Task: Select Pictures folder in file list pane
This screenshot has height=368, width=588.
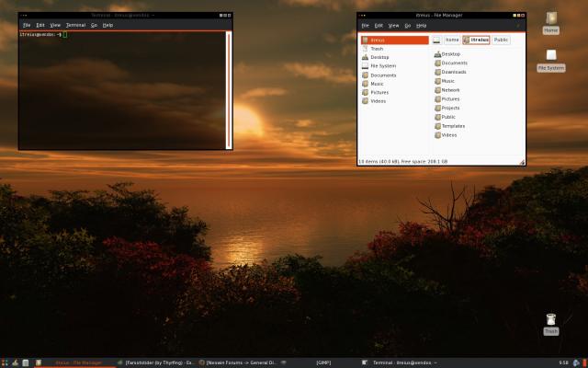Action: pyautogui.click(x=447, y=99)
